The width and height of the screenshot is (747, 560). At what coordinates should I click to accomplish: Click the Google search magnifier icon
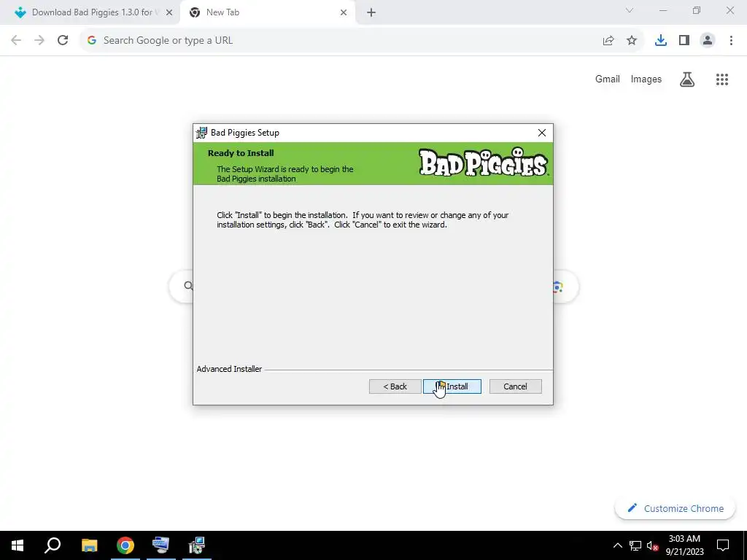click(x=189, y=286)
